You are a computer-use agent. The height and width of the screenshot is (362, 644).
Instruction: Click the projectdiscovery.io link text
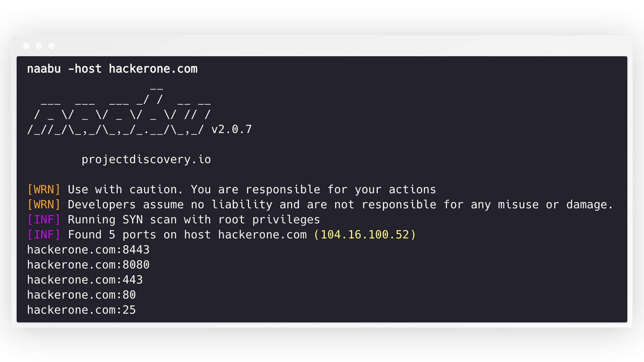click(x=146, y=160)
